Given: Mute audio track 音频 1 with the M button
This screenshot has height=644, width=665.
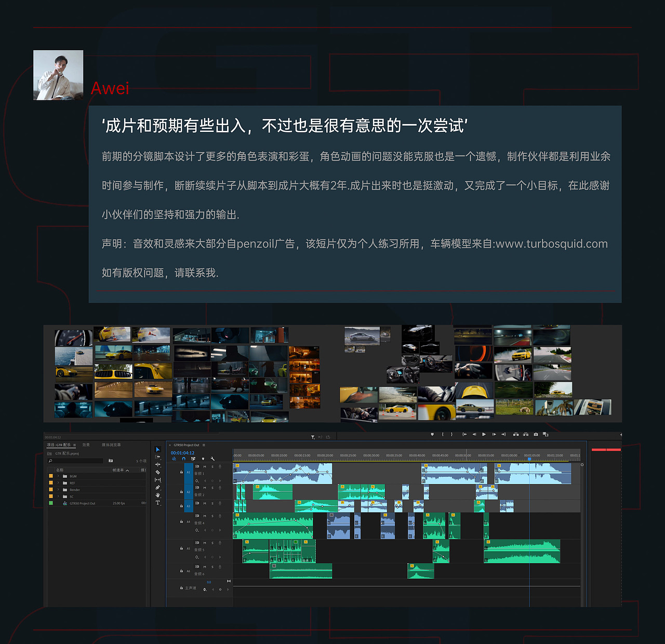Looking at the screenshot, I should click(205, 466).
